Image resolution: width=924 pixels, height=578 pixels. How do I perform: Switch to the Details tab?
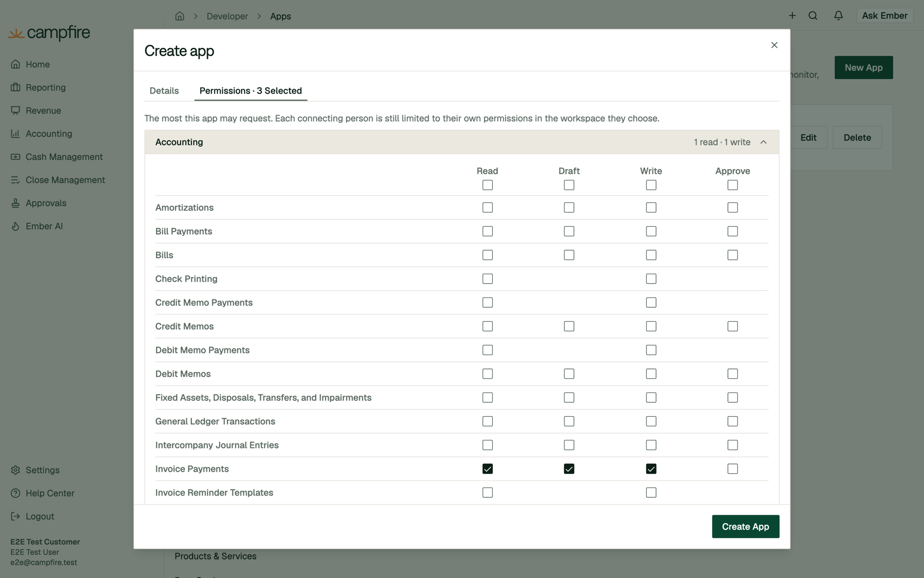point(164,91)
